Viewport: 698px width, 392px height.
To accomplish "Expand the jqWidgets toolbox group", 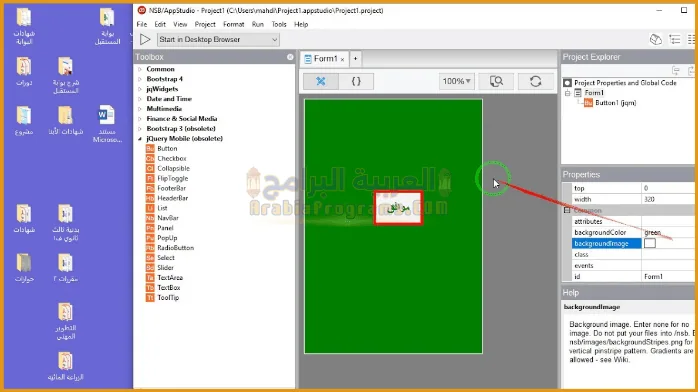I will point(140,89).
